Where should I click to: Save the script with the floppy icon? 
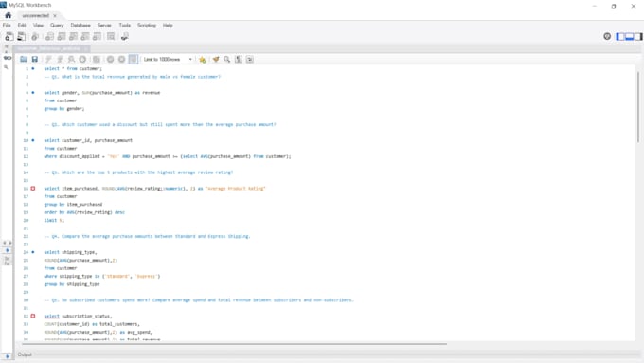(35, 59)
